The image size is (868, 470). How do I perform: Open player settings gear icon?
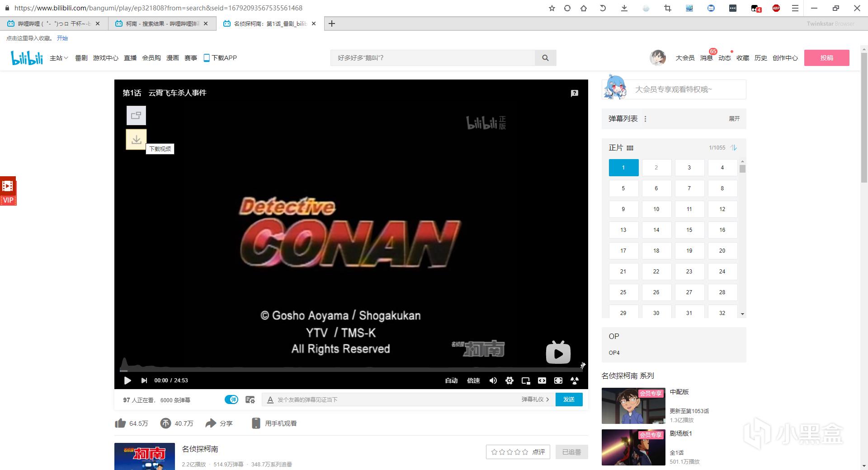(x=509, y=381)
